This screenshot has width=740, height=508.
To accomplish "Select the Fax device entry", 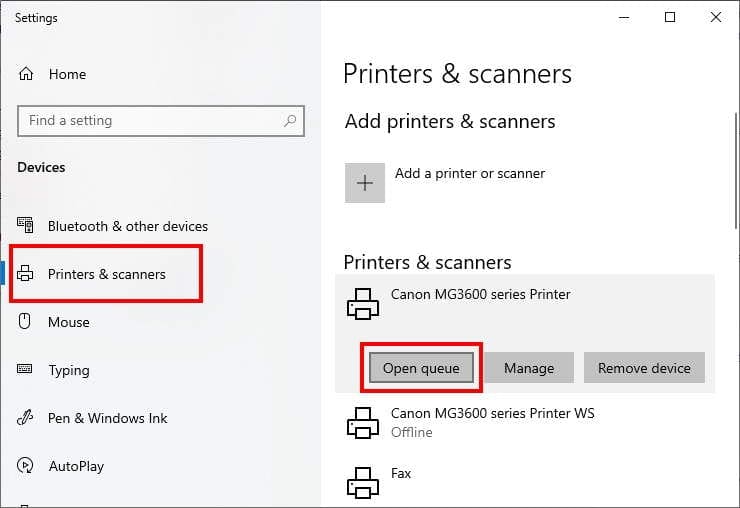I will coord(525,483).
